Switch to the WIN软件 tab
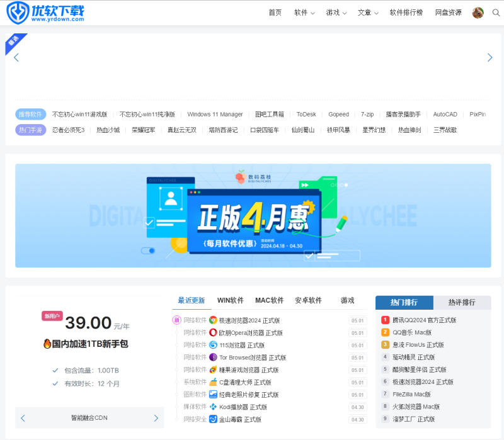The width and height of the screenshot is (504, 440). 231,301
